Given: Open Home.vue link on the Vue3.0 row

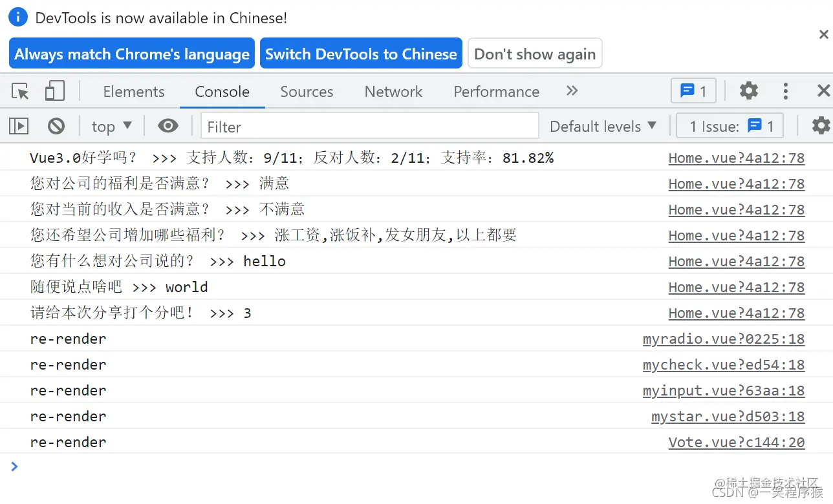Looking at the screenshot, I should [737, 158].
